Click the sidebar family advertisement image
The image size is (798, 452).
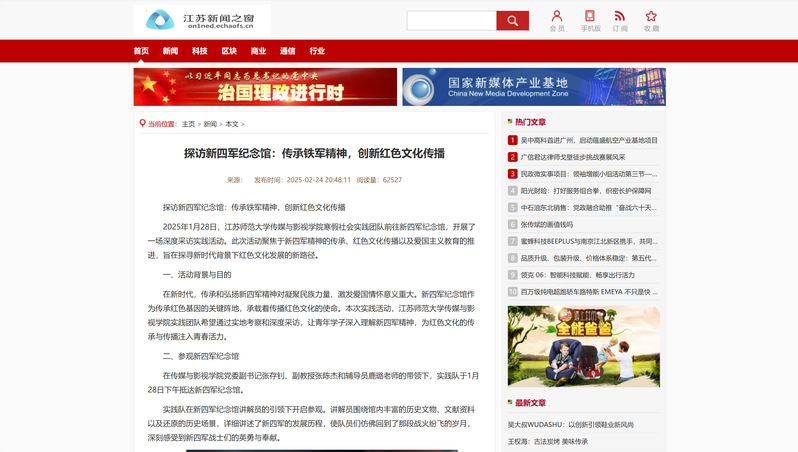coord(583,346)
